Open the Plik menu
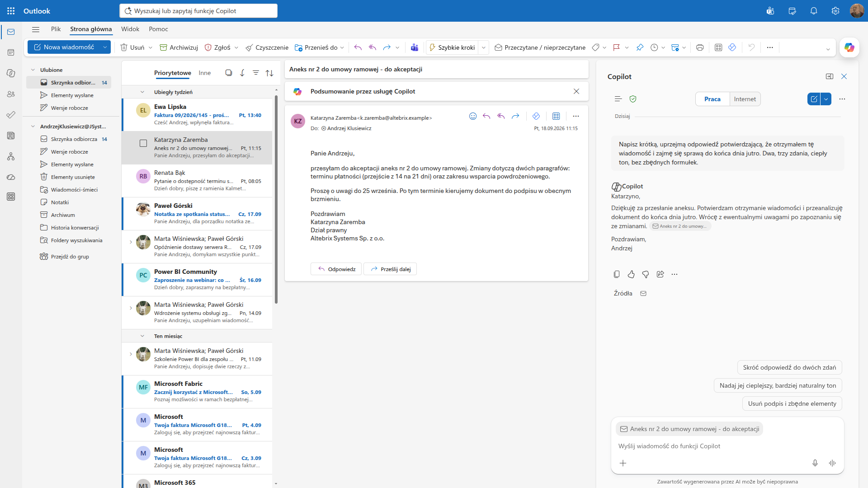 pos(56,29)
